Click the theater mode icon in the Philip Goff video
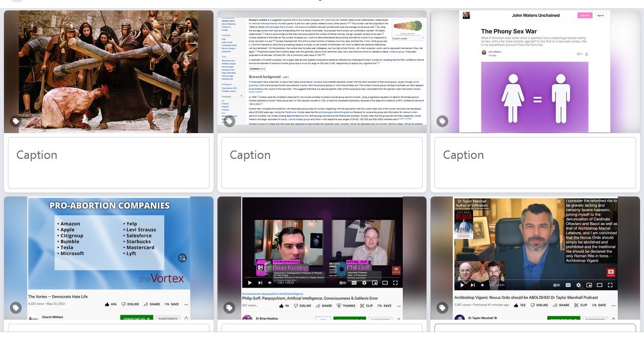Image resolution: width=644 pixels, height=338 pixels. [x=385, y=283]
